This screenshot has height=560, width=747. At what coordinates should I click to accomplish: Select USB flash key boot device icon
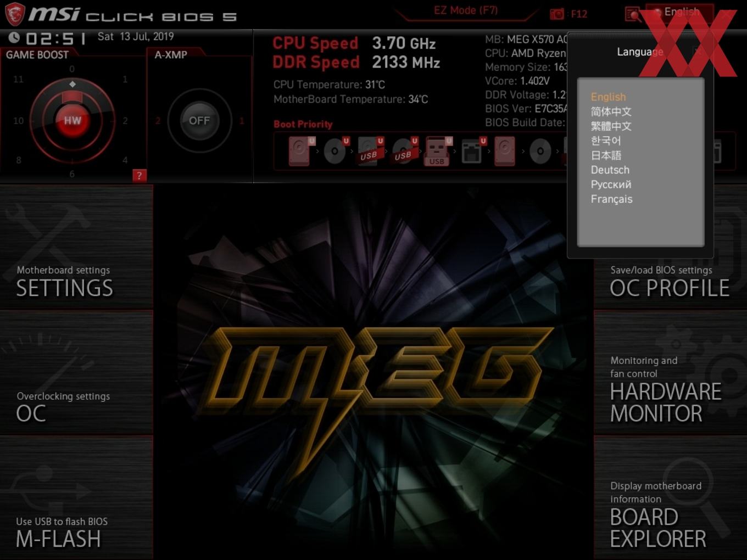pyautogui.click(x=438, y=151)
